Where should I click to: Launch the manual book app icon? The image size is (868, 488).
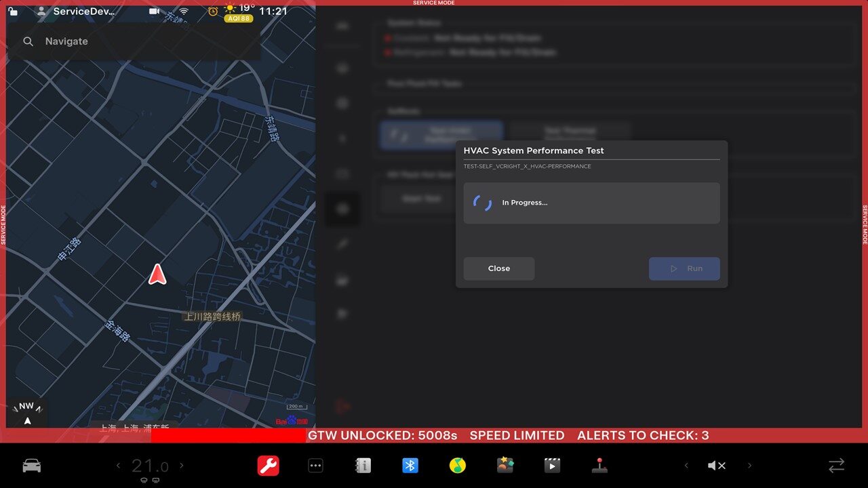click(363, 466)
